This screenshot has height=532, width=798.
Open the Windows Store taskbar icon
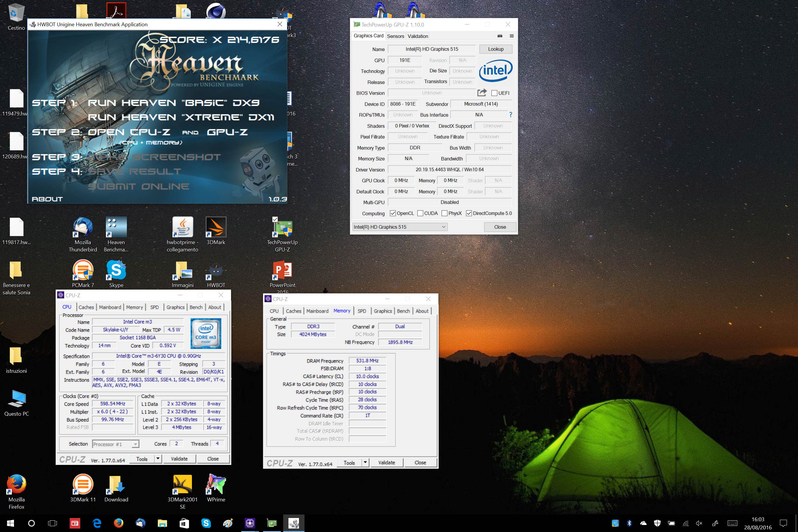click(x=184, y=523)
